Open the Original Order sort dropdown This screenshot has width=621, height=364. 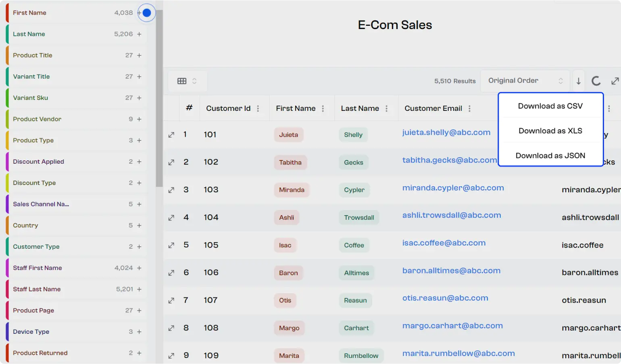[525, 81]
